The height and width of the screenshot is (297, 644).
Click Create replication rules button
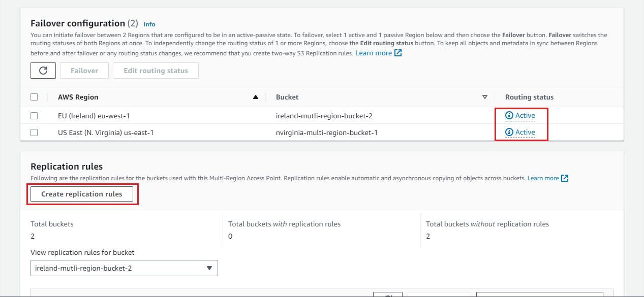coord(82,194)
